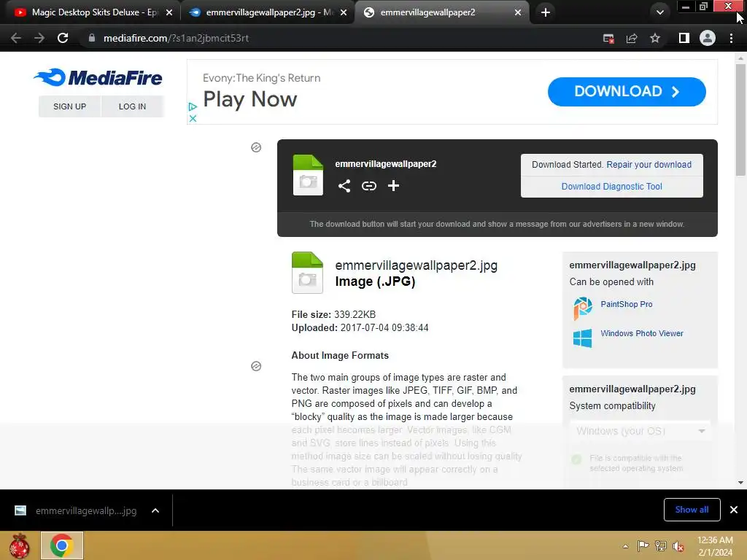
Task: Click Repair your download link
Action: click(649, 164)
